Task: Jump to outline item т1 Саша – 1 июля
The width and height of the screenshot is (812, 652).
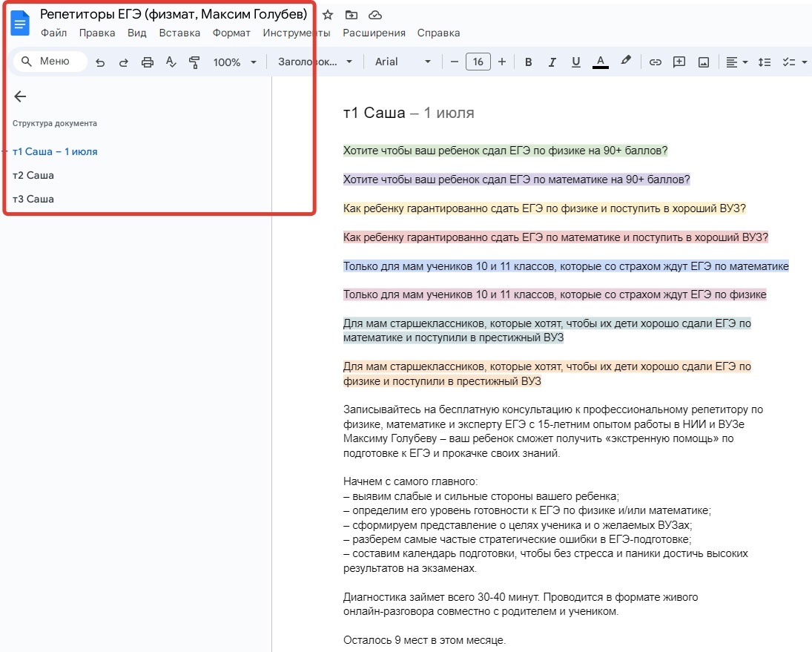Action: [55, 152]
